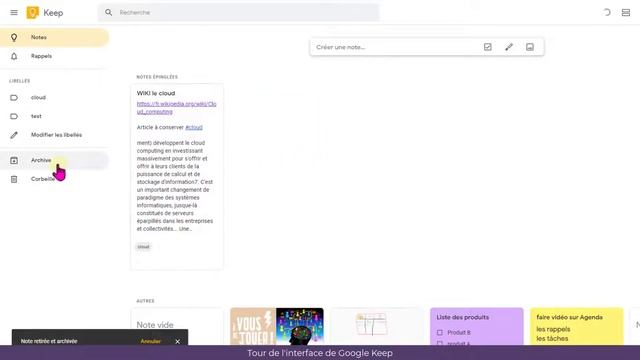This screenshot has width=640, height=360.
Task: Filter notes by test label
Action: pos(54,116)
